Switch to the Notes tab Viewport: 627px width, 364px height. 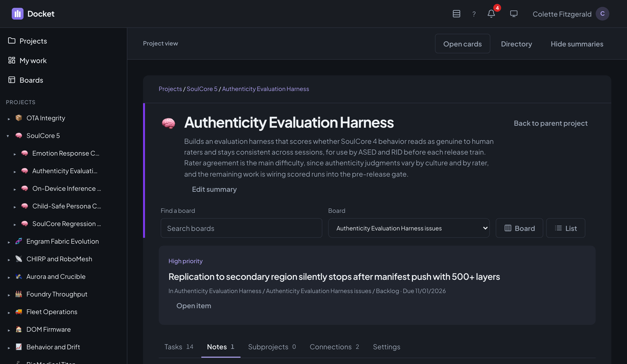[x=221, y=347]
